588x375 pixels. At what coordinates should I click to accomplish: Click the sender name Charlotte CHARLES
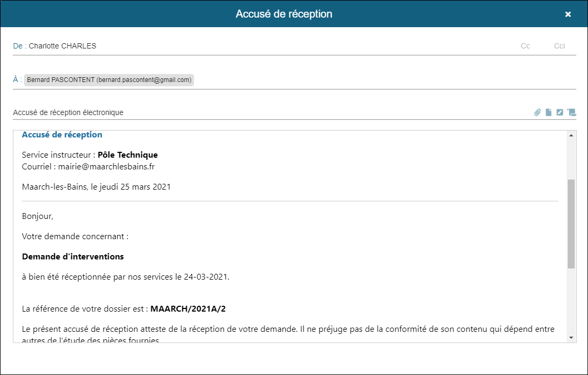coord(62,46)
